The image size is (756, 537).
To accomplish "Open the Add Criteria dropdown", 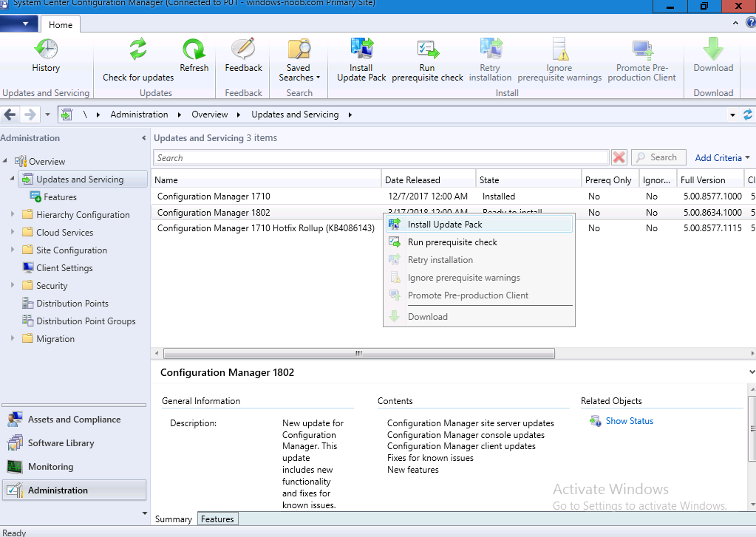I will click(722, 157).
